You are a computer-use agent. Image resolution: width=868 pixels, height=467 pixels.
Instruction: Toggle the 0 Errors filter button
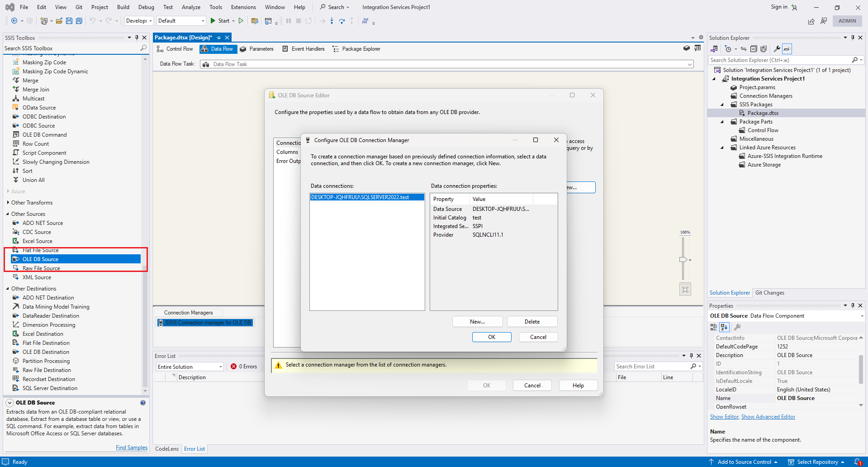244,367
